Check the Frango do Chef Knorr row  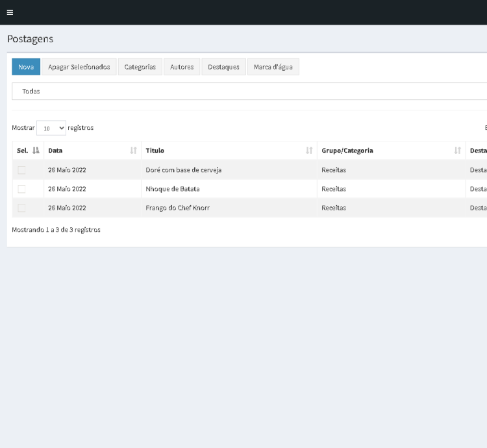click(x=21, y=208)
